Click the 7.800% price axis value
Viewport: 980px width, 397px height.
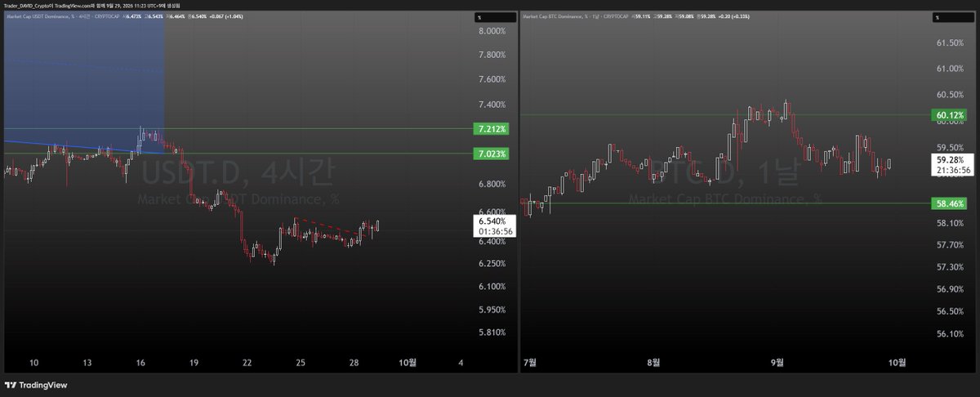tap(492, 55)
